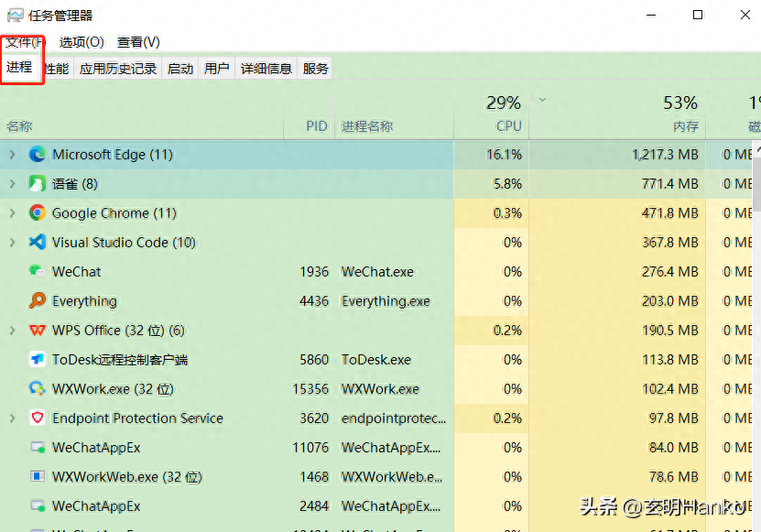Viewport: 761px width, 532px height.
Task: Click the 语雀 app icon
Action: (x=38, y=184)
